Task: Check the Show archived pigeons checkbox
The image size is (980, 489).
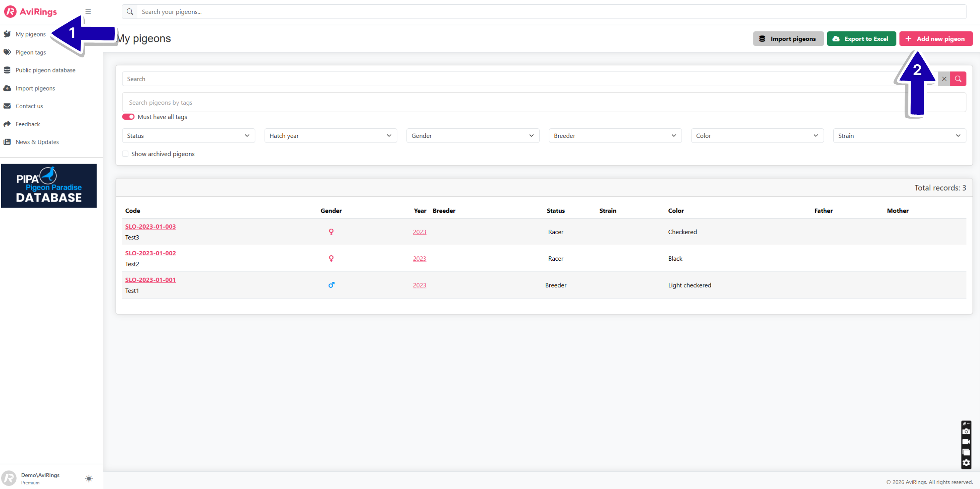Action: (x=125, y=154)
